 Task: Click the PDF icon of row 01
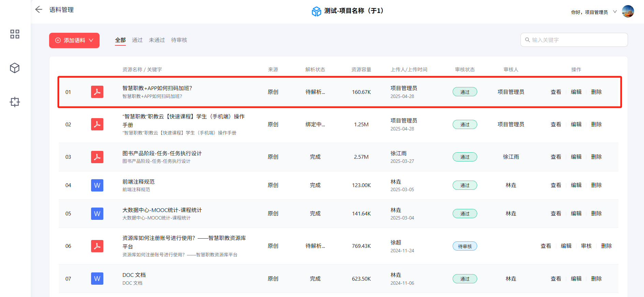[x=97, y=92]
